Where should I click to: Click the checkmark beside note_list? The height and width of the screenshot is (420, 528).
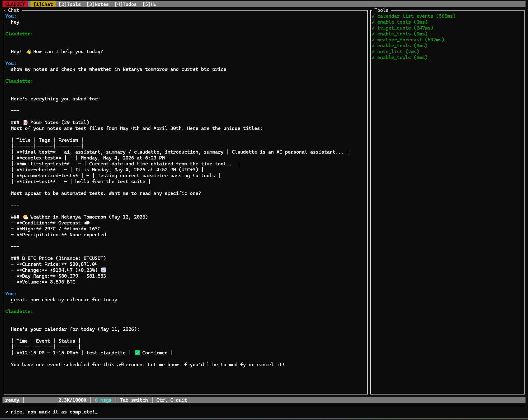373,52
